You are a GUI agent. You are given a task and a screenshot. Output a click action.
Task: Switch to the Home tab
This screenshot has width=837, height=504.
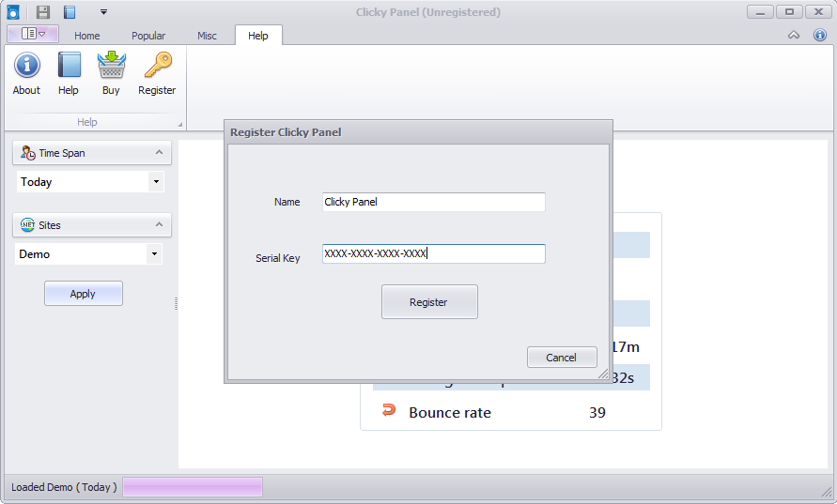point(87,36)
